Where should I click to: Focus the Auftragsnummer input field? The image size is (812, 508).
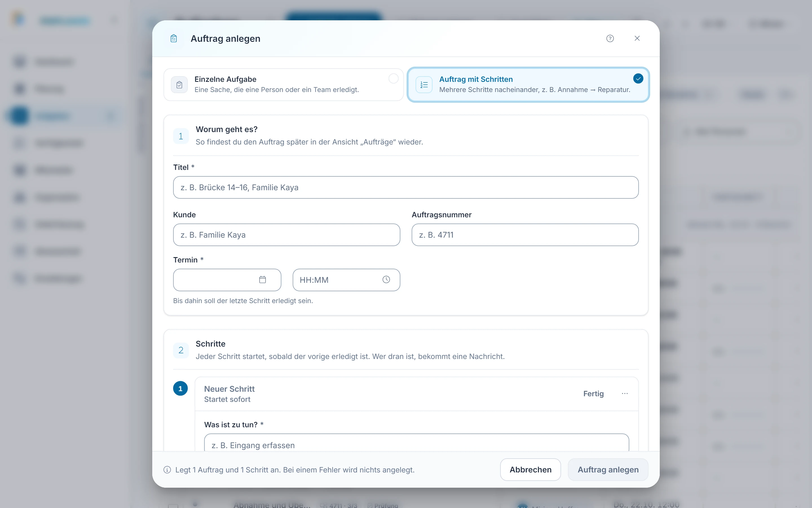[x=525, y=235]
